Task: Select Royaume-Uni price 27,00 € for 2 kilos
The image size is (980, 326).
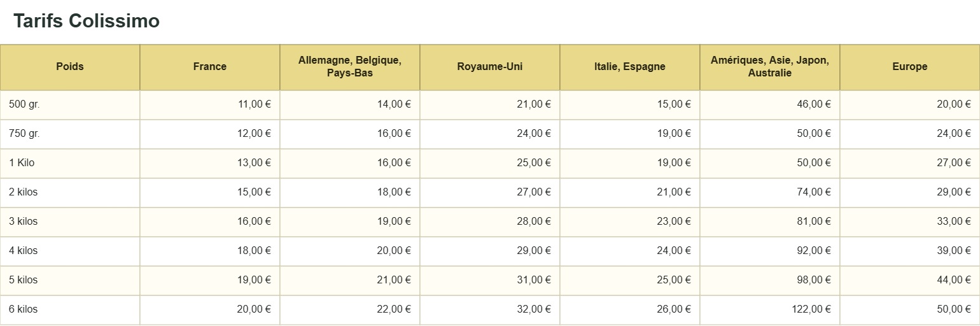Action: (490, 192)
